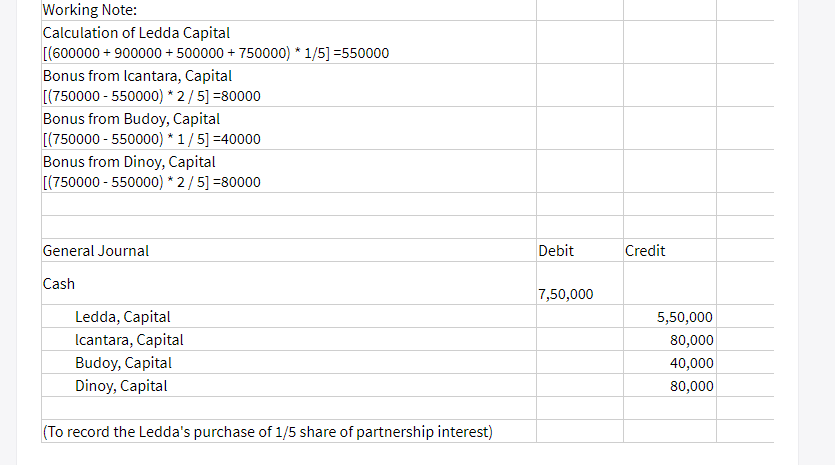Click the 7,50,000 debit amount
This screenshot has width=835, height=465.
click(565, 294)
